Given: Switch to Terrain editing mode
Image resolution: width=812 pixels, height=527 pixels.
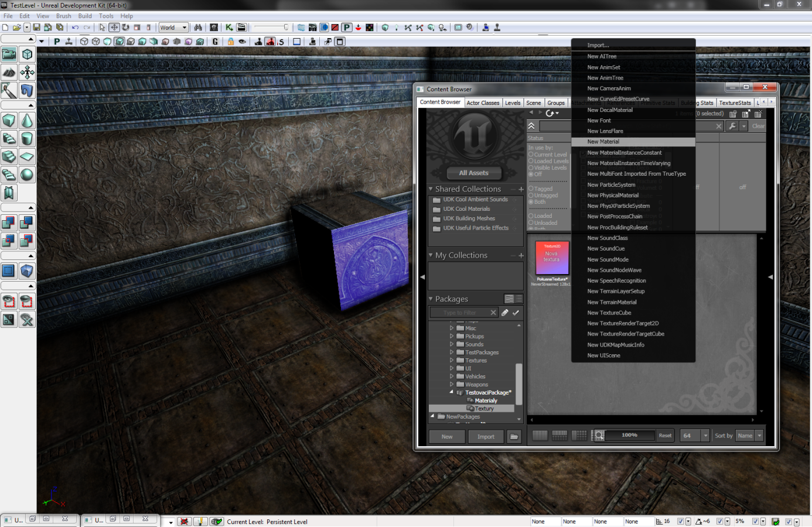Looking at the screenshot, I should 9,73.
